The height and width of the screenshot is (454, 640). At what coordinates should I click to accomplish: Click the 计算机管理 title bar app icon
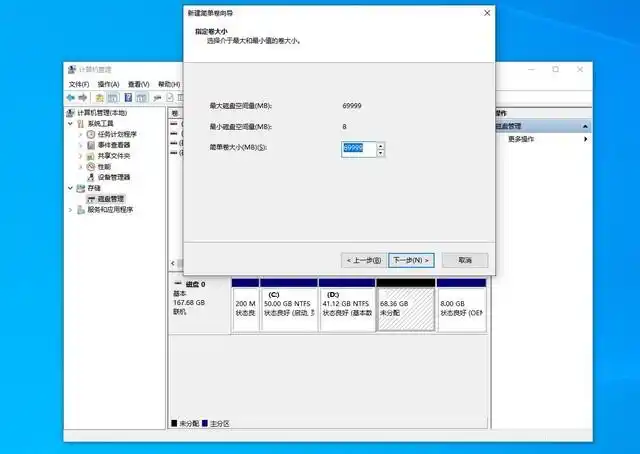point(72,69)
